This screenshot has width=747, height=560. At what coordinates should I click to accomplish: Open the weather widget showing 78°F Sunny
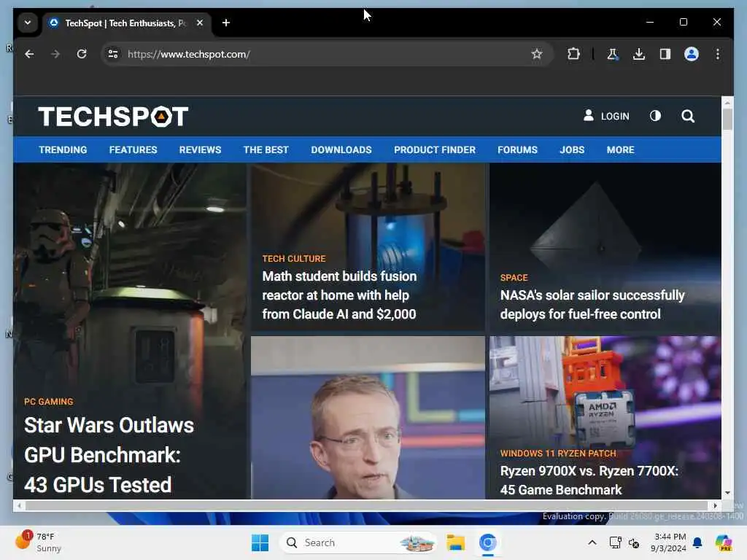click(38, 542)
